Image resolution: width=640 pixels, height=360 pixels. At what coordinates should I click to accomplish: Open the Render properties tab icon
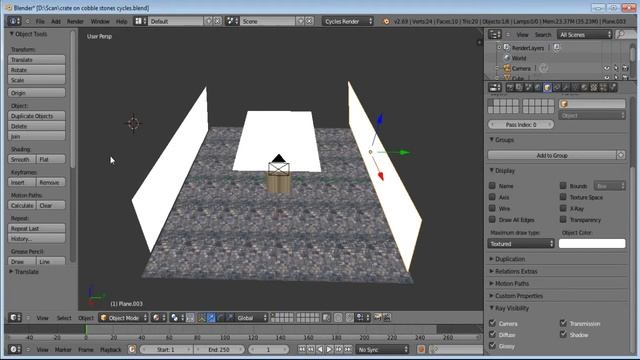[x=510, y=87]
